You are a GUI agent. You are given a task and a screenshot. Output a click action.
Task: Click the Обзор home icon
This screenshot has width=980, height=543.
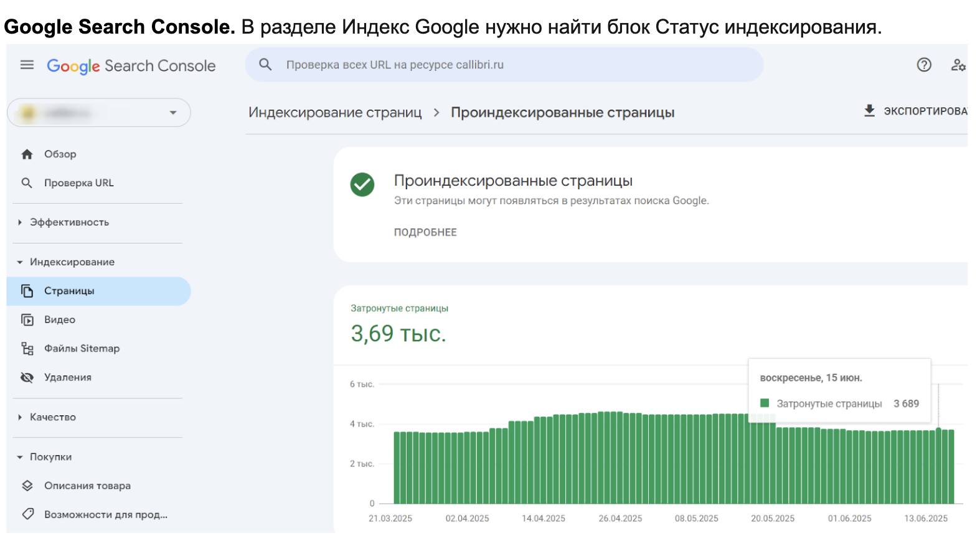click(x=26, y=154)
